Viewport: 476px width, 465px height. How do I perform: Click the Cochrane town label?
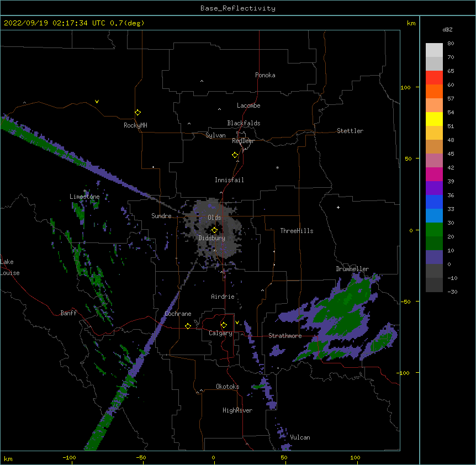pos(178,314)
